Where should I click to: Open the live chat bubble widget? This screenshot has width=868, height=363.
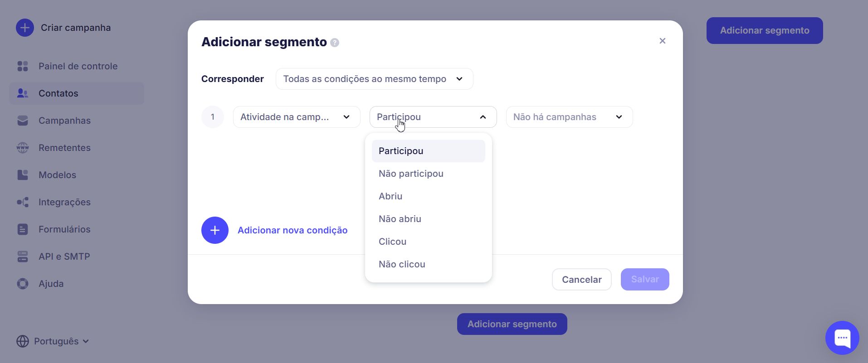[x=842, y=338]
